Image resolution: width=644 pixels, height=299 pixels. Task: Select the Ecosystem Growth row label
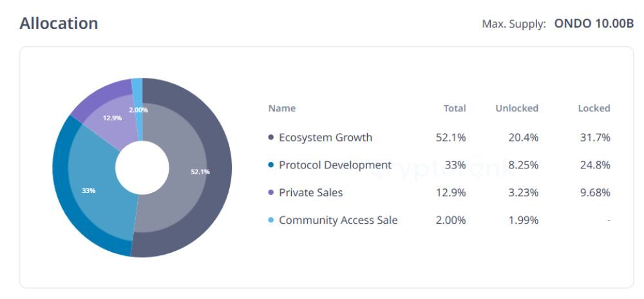pyautogui.click(x=325, y=138)
